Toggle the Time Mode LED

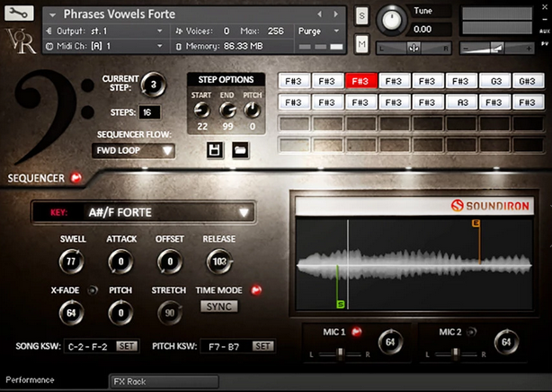tap(256, 290)
